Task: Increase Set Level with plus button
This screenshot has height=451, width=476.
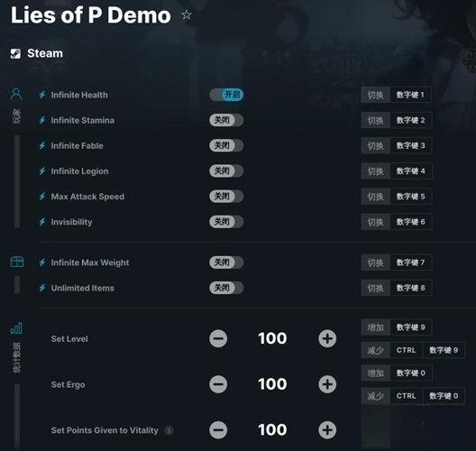Action: pyautogui.click(x=327, y=338)
